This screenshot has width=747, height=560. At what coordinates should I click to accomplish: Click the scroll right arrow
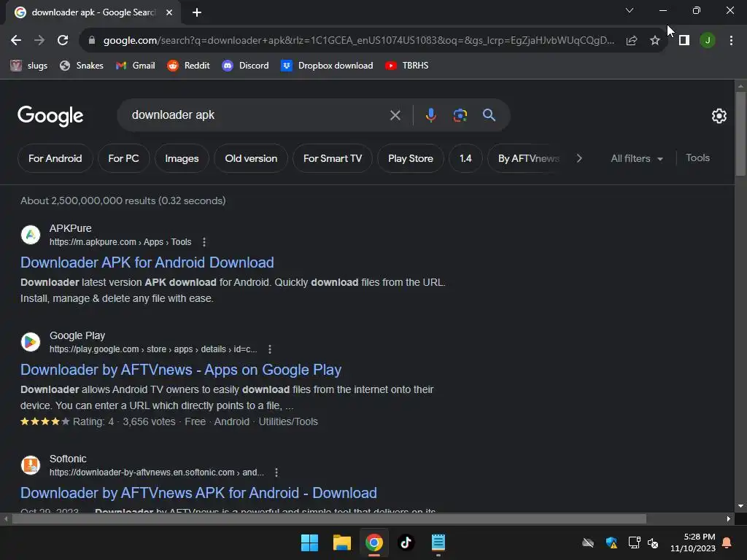click(x=728, y=519)
